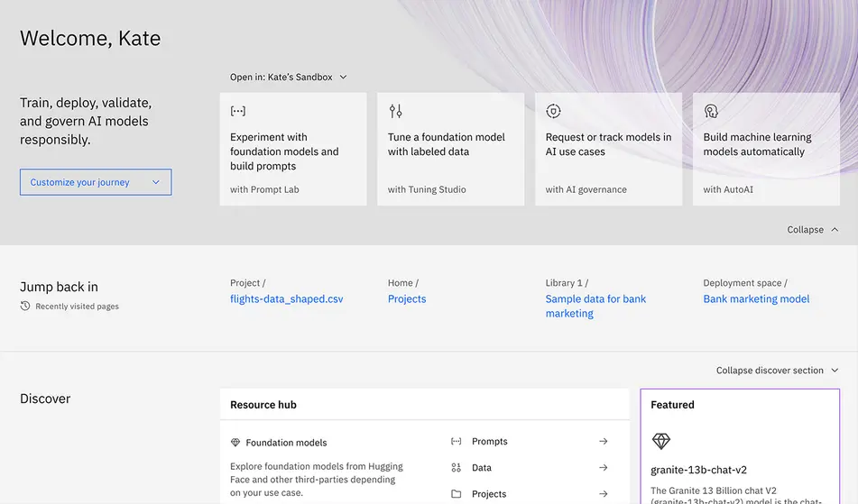Open Tune a foundation model card
The image size is (858, 504).
click(451, 149)
